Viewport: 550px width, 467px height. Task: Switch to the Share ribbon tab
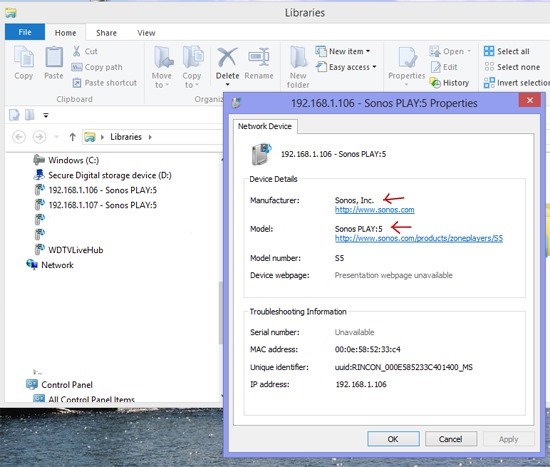(106, 33)
